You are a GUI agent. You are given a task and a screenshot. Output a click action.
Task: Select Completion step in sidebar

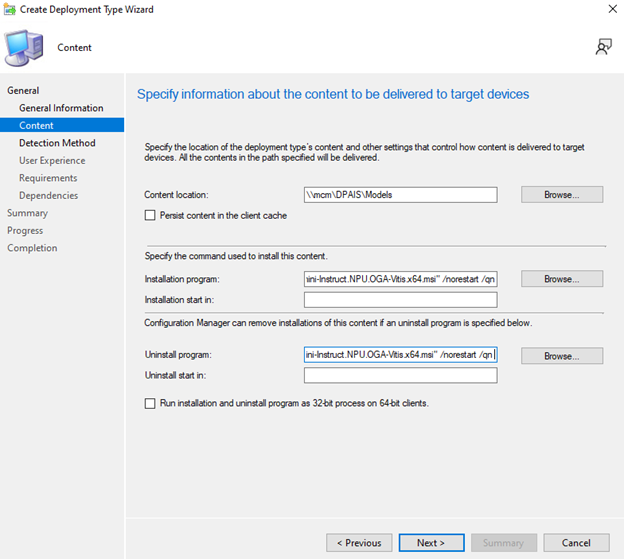tap(32, 248)
